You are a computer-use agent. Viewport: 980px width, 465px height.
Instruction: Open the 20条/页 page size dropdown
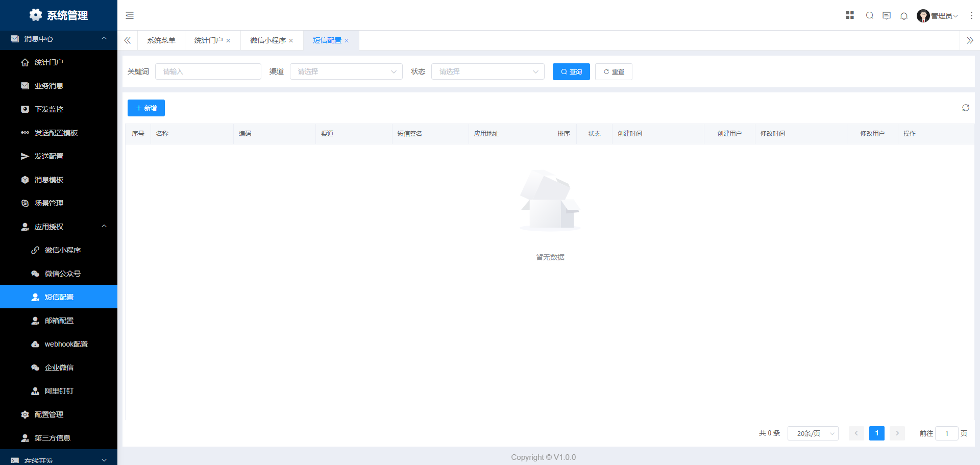[x=813, y=433]
